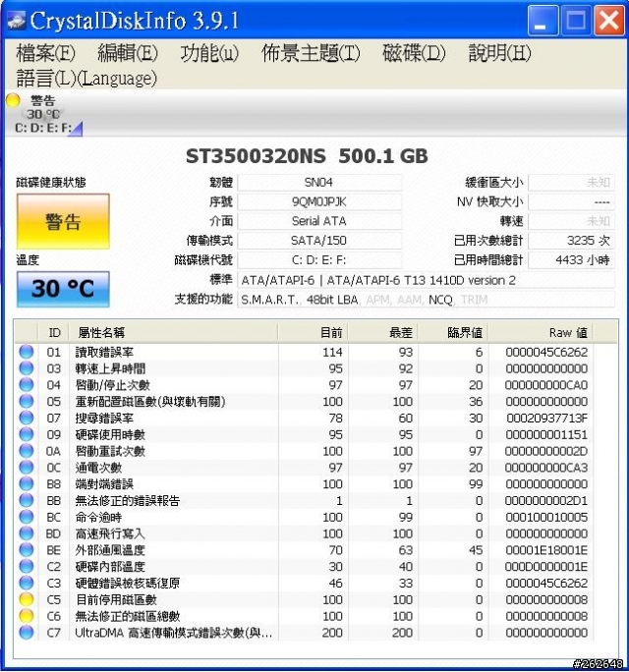Click the 傳輸模式 field showing SATA/150
629x672 pixels.
click(319, 241)
